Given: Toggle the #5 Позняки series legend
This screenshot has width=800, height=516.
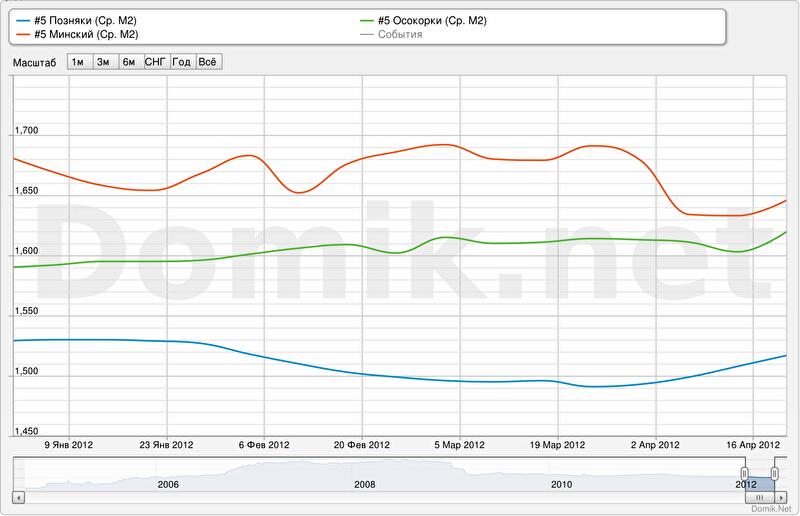Looking at the screenshot, I should pyautogui.click(x=84, y=21).
